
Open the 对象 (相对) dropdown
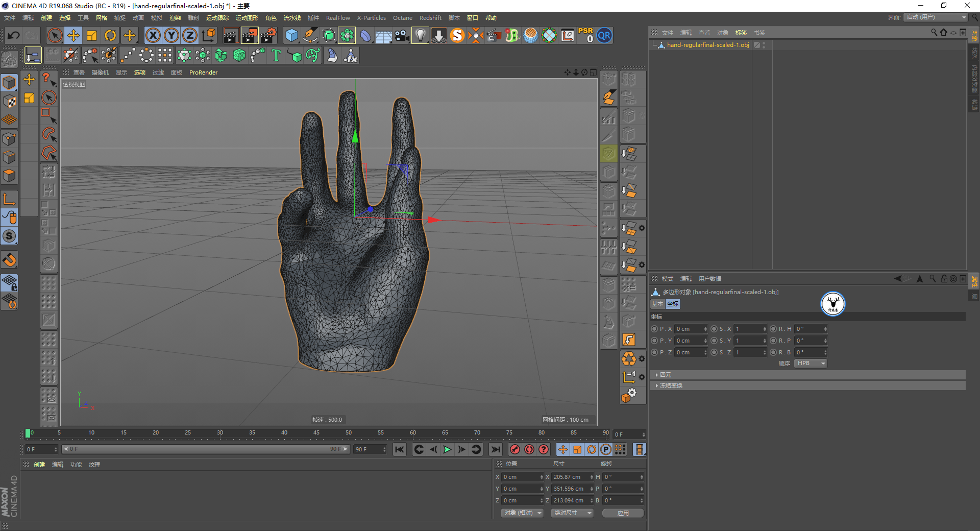point(522,513)
